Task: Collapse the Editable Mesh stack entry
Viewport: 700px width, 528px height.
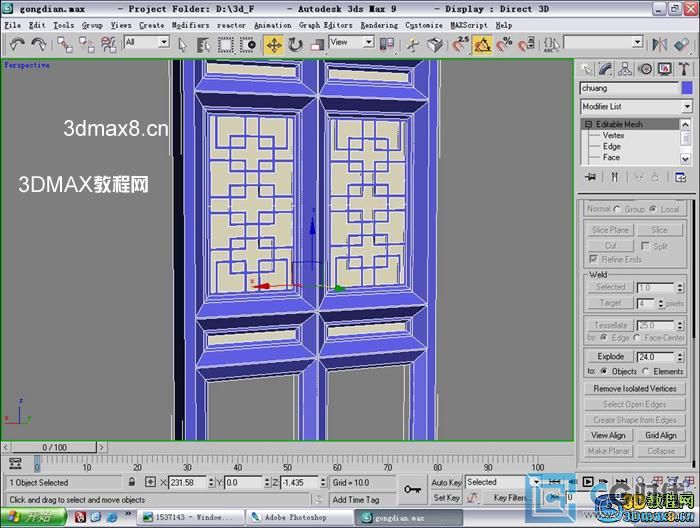Action: [x=588, y=124]
